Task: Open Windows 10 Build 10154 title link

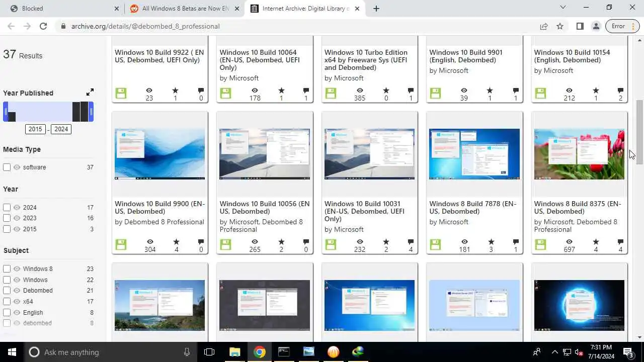Action: (x=572, y=56)
